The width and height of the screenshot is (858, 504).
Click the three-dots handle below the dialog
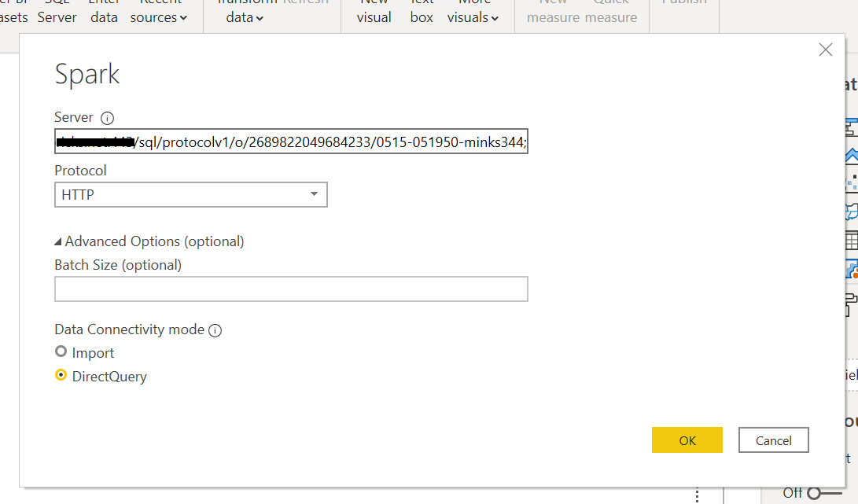coord(697,495)
